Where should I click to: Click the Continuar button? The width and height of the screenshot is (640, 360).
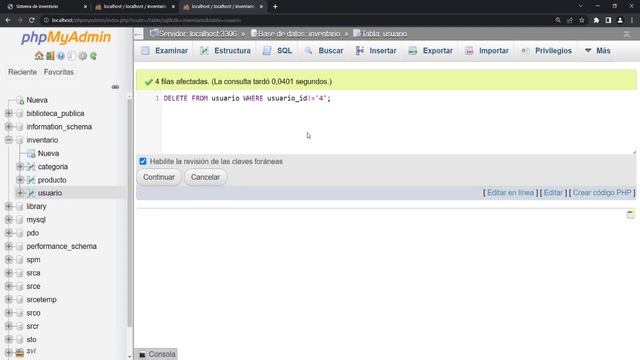coord(159,177)
